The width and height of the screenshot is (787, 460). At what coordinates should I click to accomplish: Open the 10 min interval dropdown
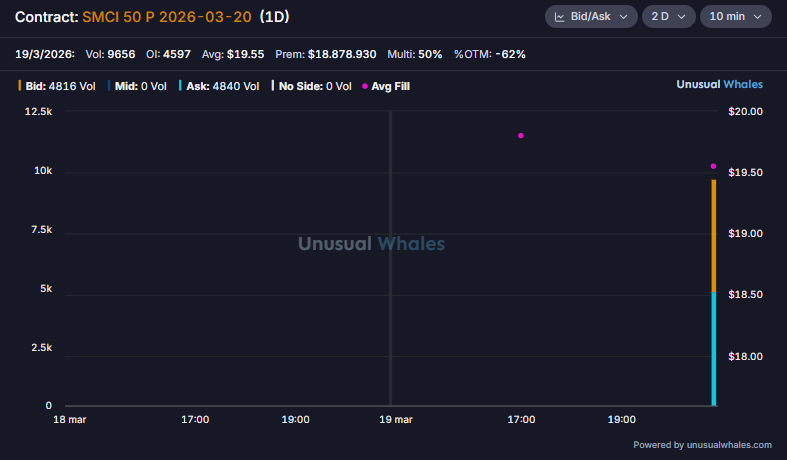735,17
